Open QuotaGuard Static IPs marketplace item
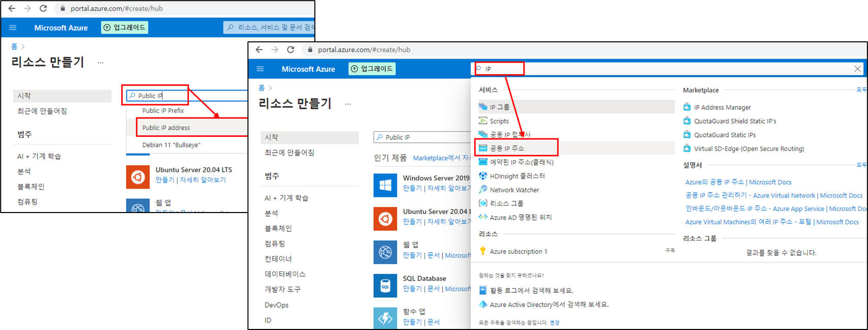This screenshot has width=868, height=330. [725, 135]
